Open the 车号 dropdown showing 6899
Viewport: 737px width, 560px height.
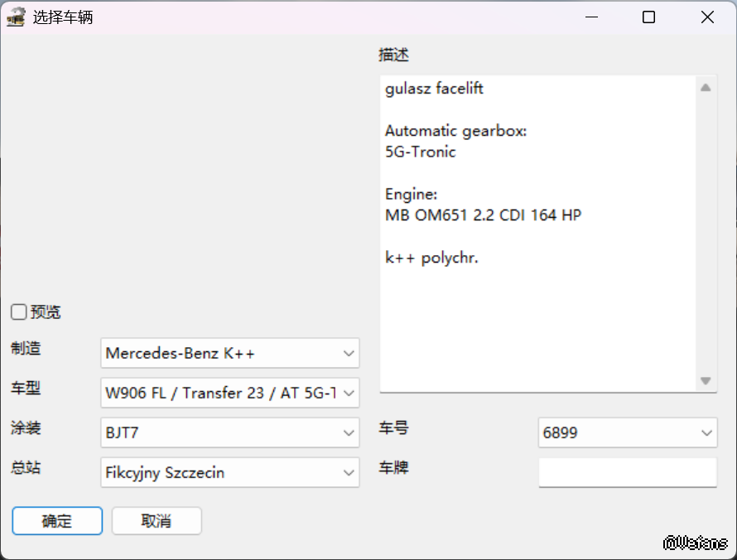[x=627, y=432]
